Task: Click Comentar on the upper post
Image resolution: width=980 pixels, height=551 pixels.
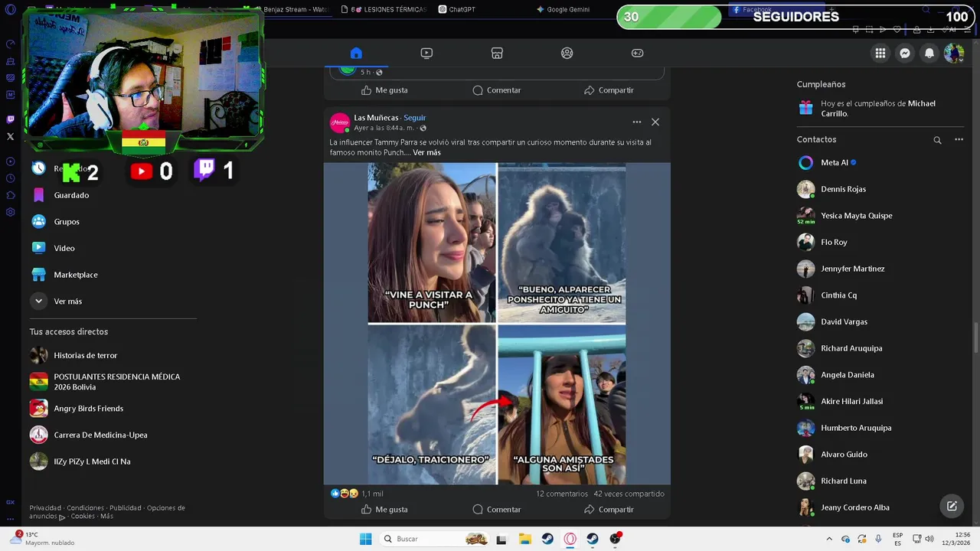Action: pyautogui.click(x=497, y=90)
